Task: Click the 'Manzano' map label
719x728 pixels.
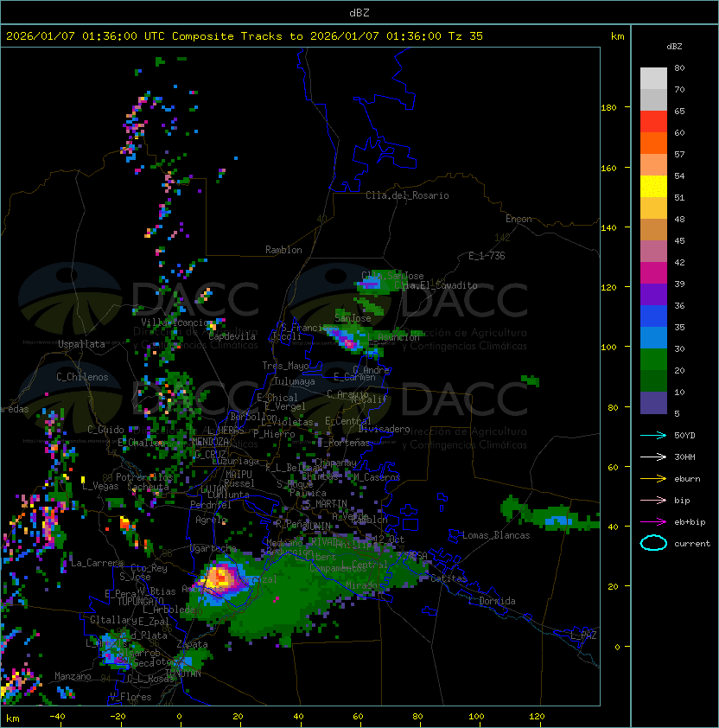Action: [x=73, y=676]
